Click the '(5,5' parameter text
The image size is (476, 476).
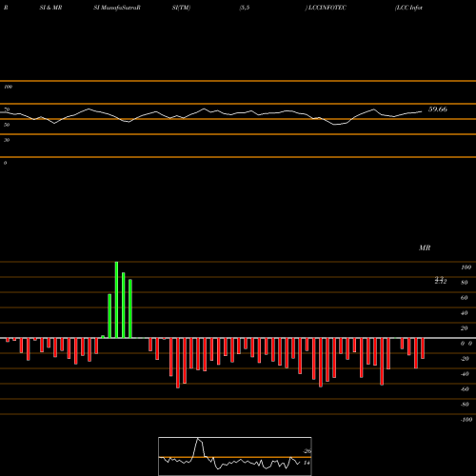click(x=245, y=8)
